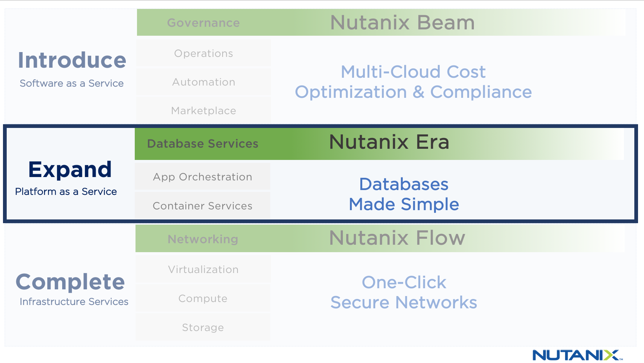Click the Nutanix Flow title
This screenshot has width=644, height=363.
[397, 238]
